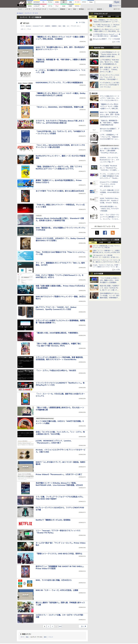This screenshot has width=138, height=644.
Task: Open the Amazon Music Unlimited値上げ article
Action: 60,219
